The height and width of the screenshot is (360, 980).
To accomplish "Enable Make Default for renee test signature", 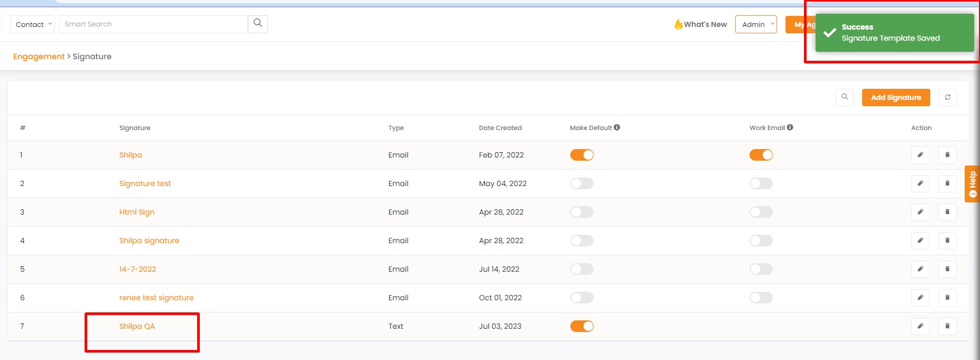I will 581,298.
